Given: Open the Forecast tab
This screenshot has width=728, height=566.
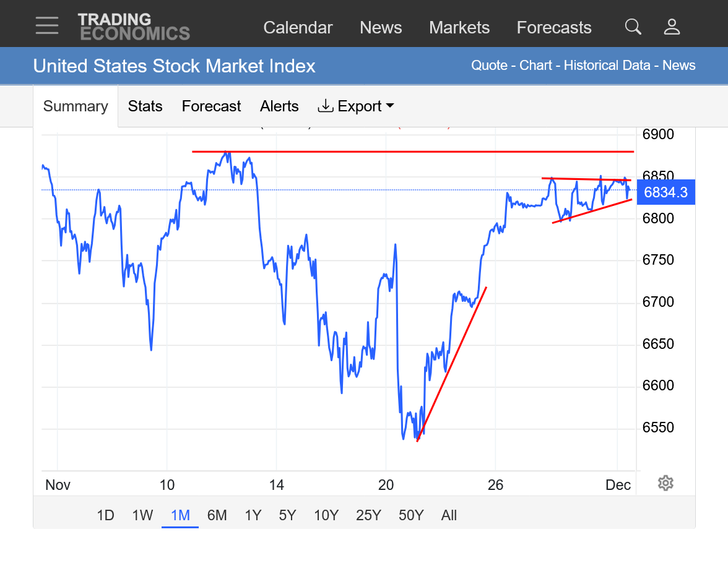Looking at the screenshot, I should click(x=211, y=106).
